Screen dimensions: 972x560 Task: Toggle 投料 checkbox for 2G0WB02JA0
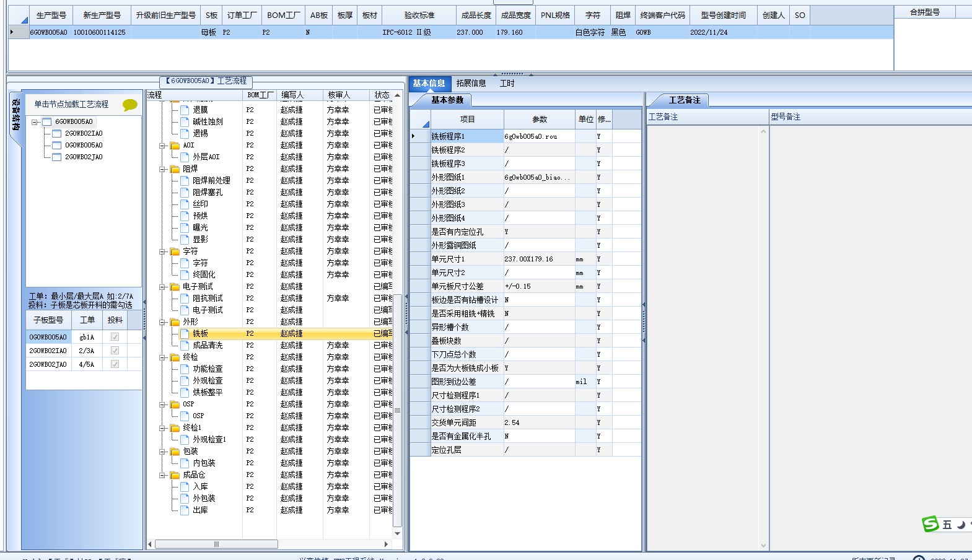[x=115, y=364]
